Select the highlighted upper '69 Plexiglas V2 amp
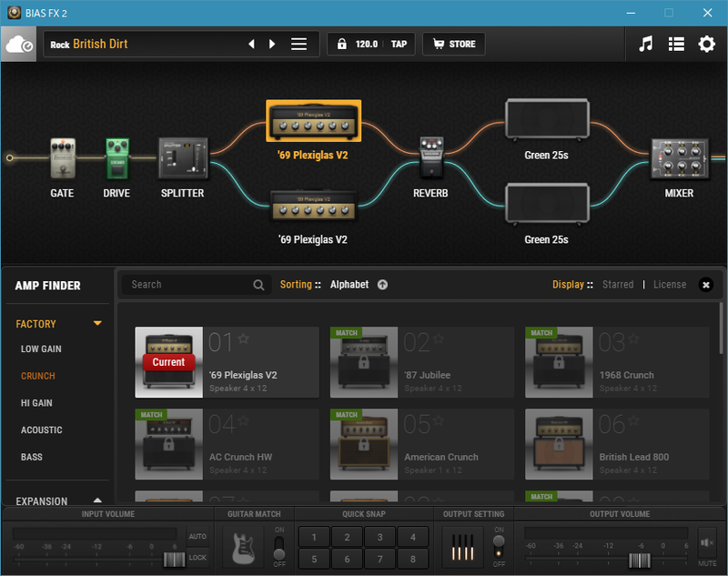728x576 pixels. click(x=313, y=121)
